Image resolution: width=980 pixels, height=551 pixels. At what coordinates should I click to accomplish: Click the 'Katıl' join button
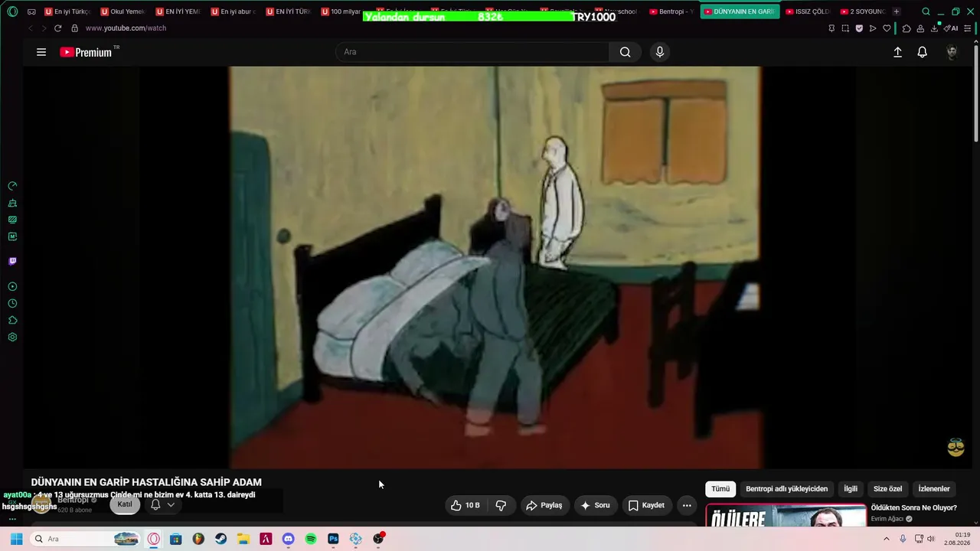pos(125,504)
